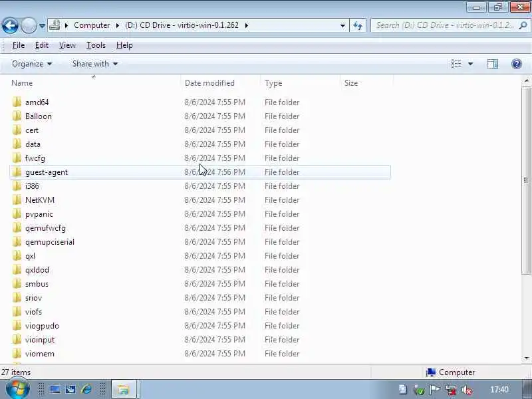Select the qemufwcfg folder icon
The width and height of the screenshot is (532, 399).
[x=17, y=227]
